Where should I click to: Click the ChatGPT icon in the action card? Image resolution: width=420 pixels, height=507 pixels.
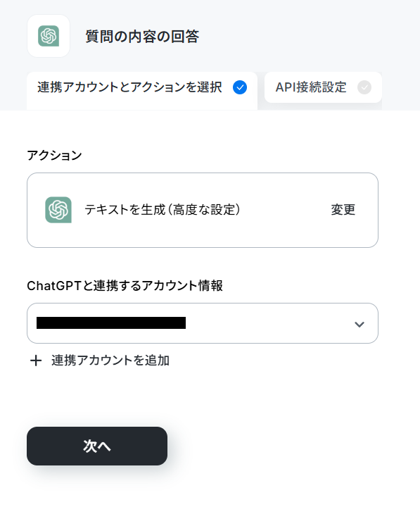[x=58, y=210]
